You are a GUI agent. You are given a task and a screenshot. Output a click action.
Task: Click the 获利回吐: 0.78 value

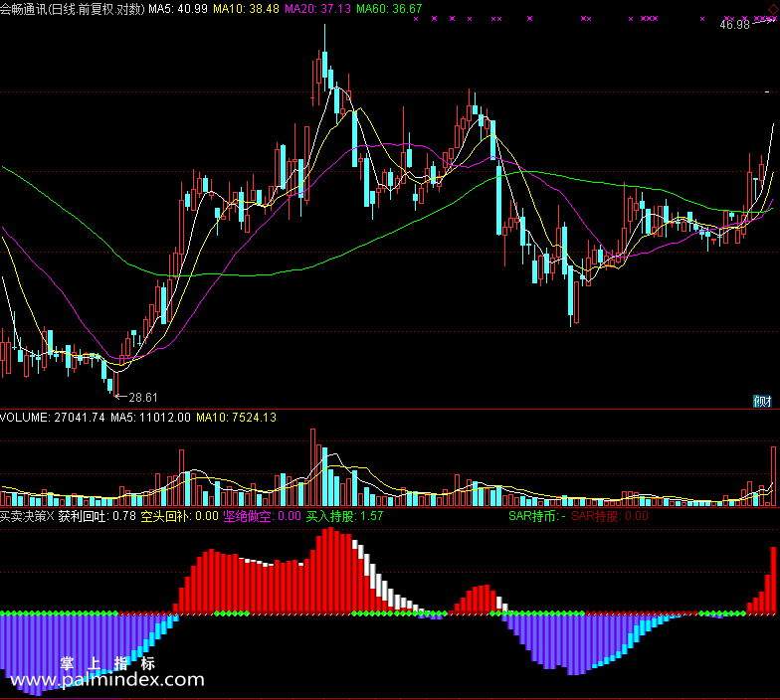97,516
